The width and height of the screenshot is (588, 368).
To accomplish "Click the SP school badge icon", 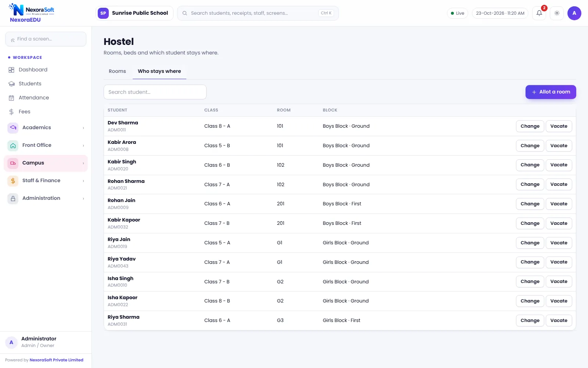I will point(103,13).
